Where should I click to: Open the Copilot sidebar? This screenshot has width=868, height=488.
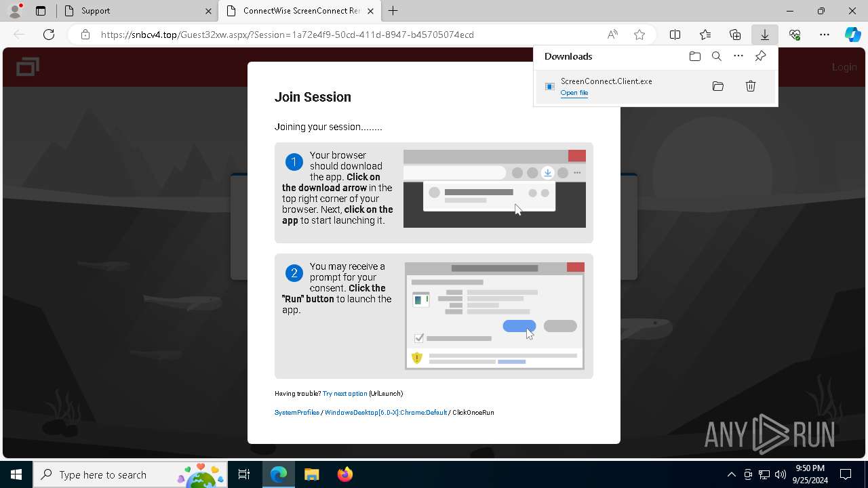coord(852,35)
